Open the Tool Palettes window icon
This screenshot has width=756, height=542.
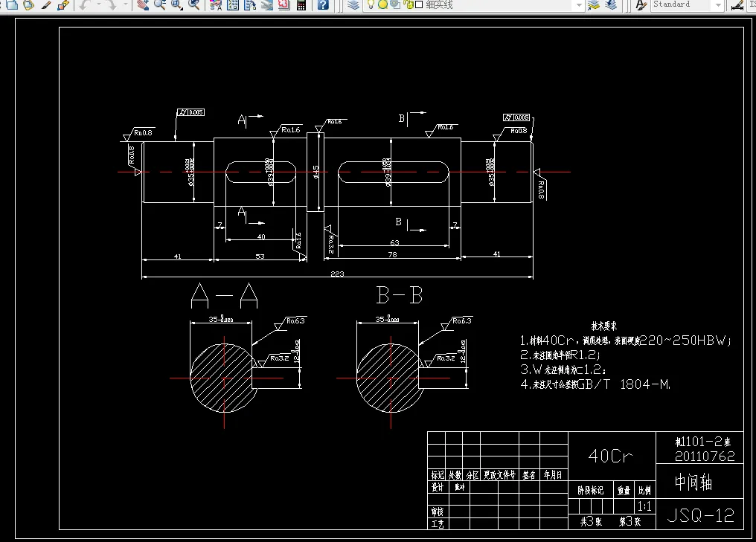(x=250, y=4)
